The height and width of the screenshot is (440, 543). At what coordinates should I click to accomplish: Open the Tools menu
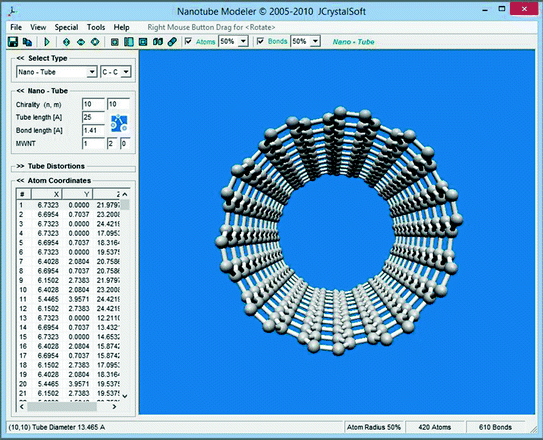pyautogui.click(x=96, y=27)
